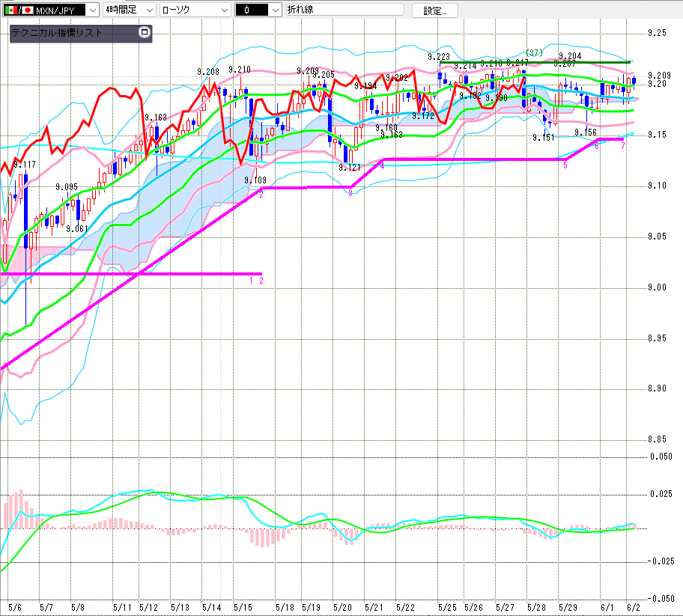Click the 9.121 low price label
The width and height of the screenshot is (683, 616).
[349, 167]
